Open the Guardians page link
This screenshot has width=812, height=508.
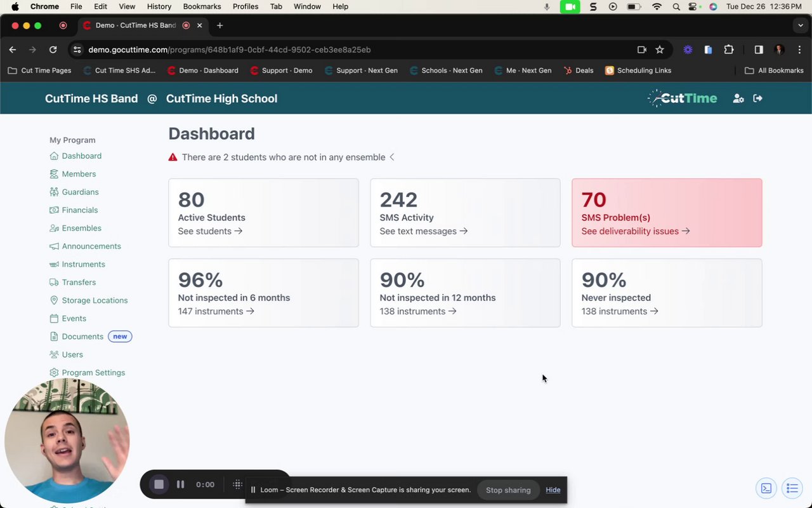click(80, 192)
